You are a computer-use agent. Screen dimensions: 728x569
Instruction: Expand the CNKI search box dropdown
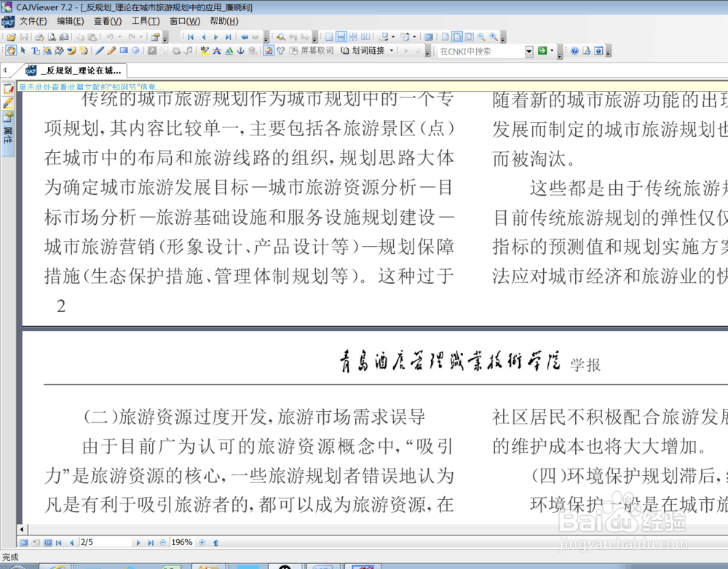[529, 51]
